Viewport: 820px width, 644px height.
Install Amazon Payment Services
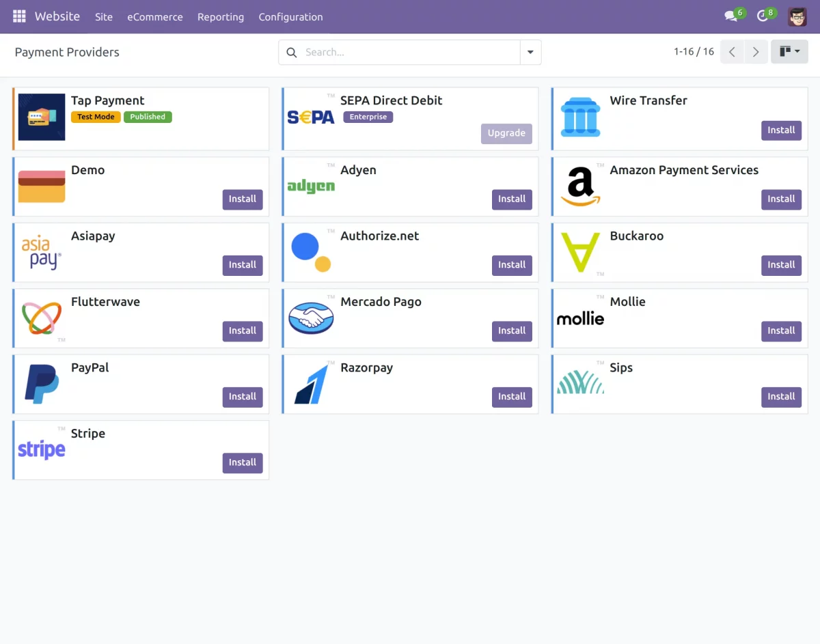[x=781, y=199]
